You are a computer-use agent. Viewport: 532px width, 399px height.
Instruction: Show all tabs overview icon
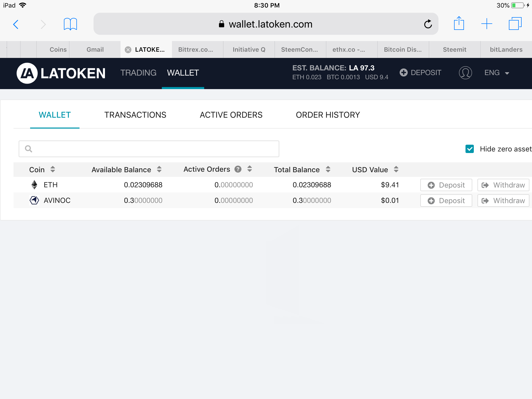[515, 24]
